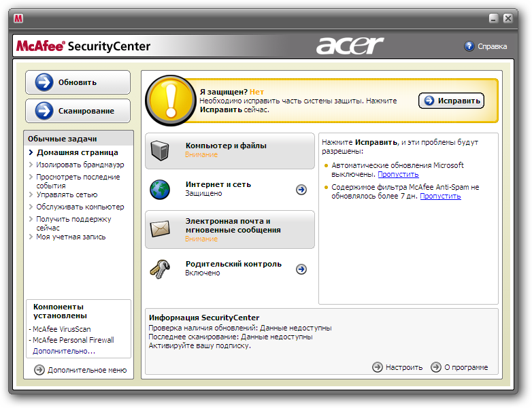
Task: Click the keys icon for Родительский контроль
Action: [x=160, y=269]
